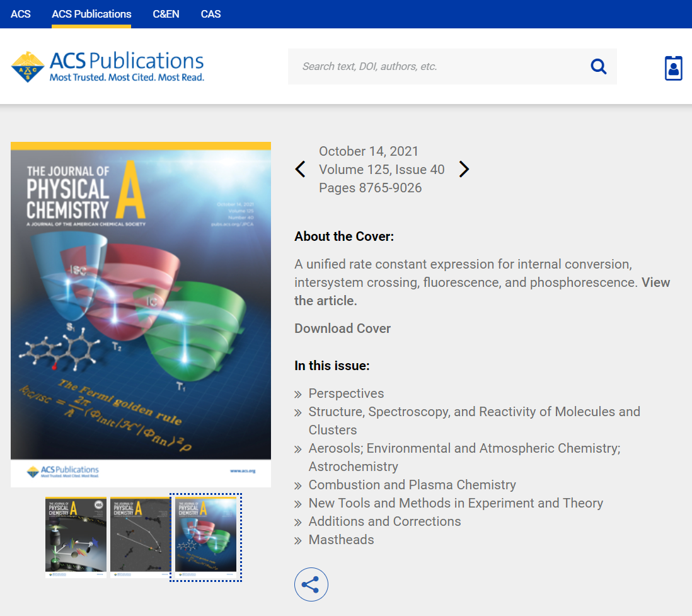Image resolution: width=692 pixels, height=616 pixels.
Task: Go to previous issue arrow
Action: point(301,169)
